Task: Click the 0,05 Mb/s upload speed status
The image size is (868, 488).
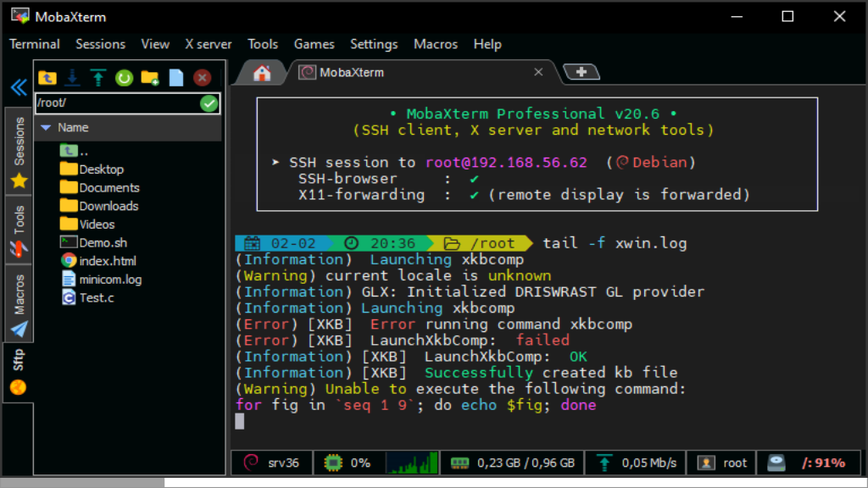Action: click(636, 463)
